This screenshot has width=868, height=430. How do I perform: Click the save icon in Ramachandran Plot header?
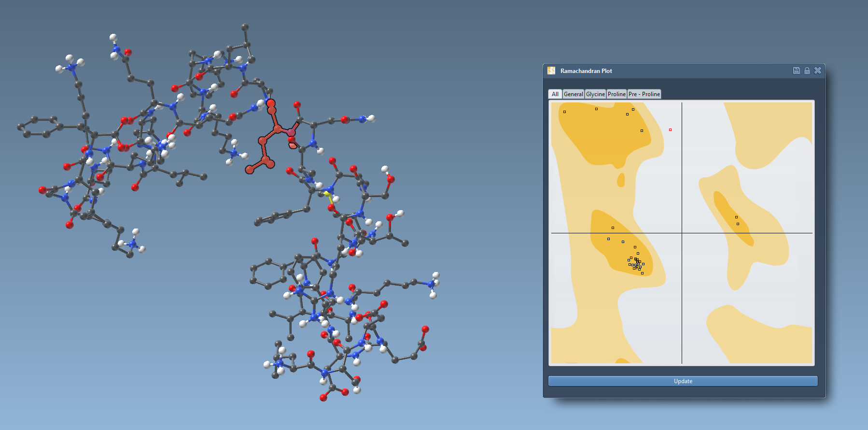[796, 71]
